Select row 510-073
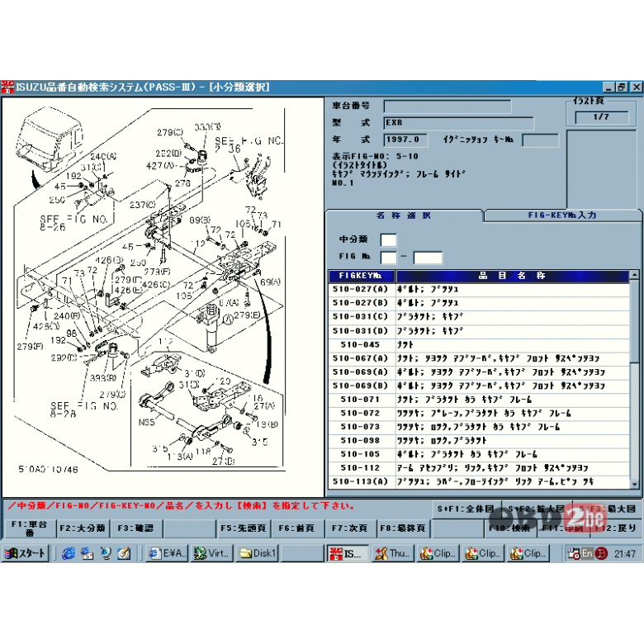 pyautogui.click(x=479, y=427)
